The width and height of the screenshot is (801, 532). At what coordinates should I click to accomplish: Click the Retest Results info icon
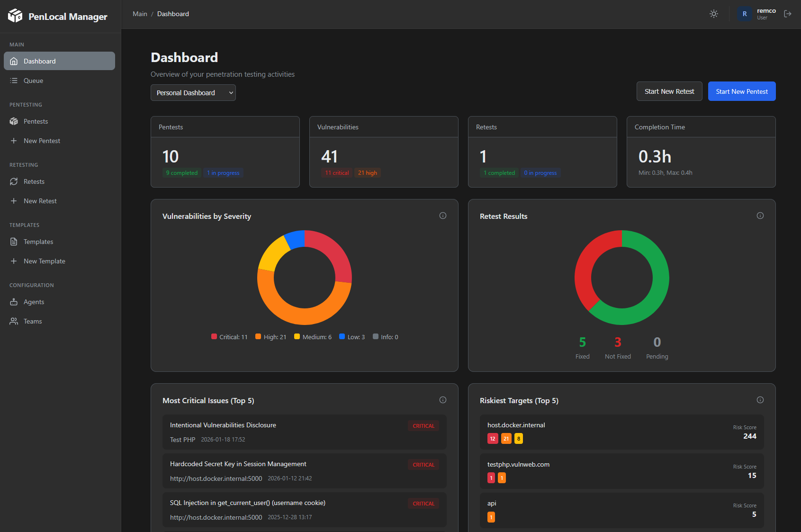(760, 216)
